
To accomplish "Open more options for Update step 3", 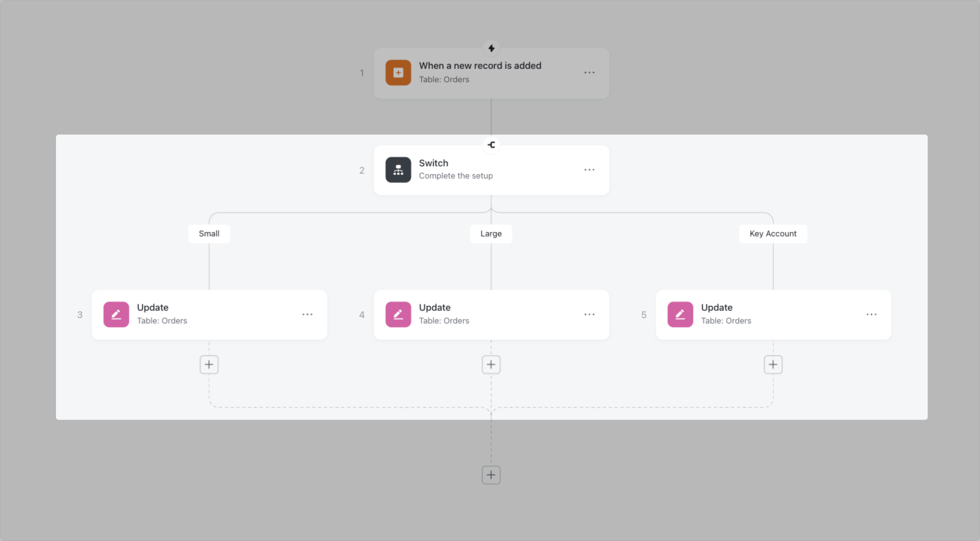I will click(307, 314).
